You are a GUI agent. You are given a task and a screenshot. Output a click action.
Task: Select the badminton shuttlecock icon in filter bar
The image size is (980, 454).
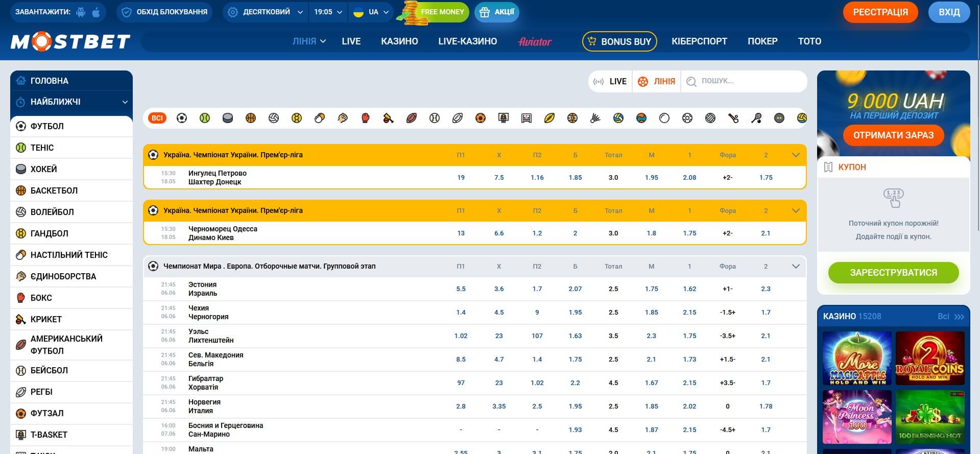pos(595,118)
